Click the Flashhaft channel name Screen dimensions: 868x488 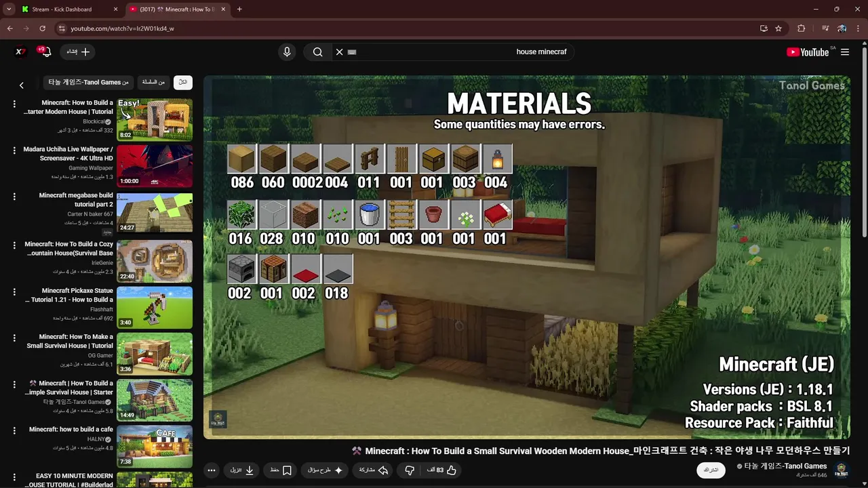pyautogui.click(x=101, y=310)
